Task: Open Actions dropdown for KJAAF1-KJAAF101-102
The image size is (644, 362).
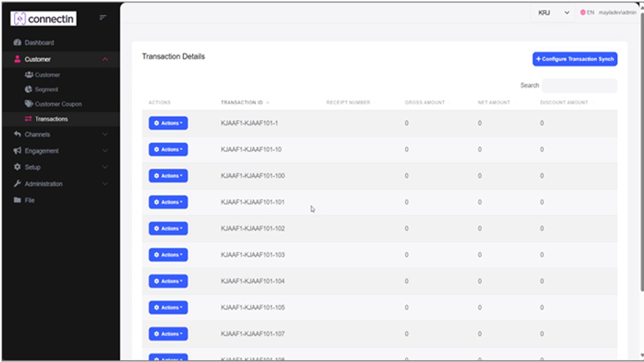Action: (x=168, y=228)
